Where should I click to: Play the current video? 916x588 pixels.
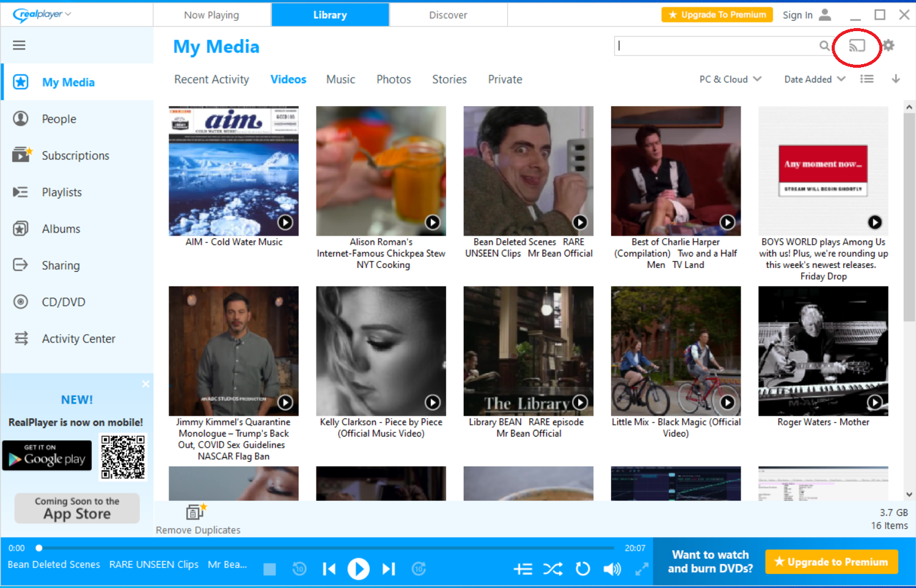(359, 569)
